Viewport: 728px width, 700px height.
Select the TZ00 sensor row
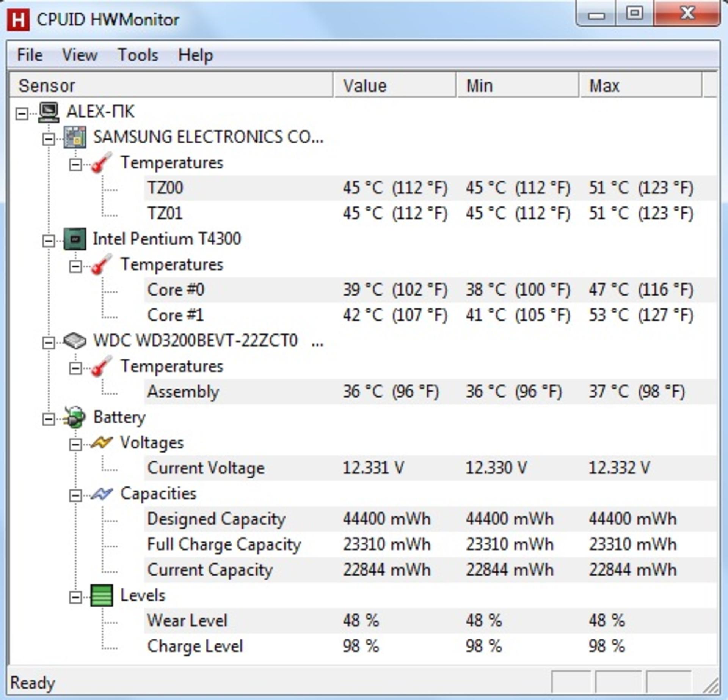click(430, 188)
